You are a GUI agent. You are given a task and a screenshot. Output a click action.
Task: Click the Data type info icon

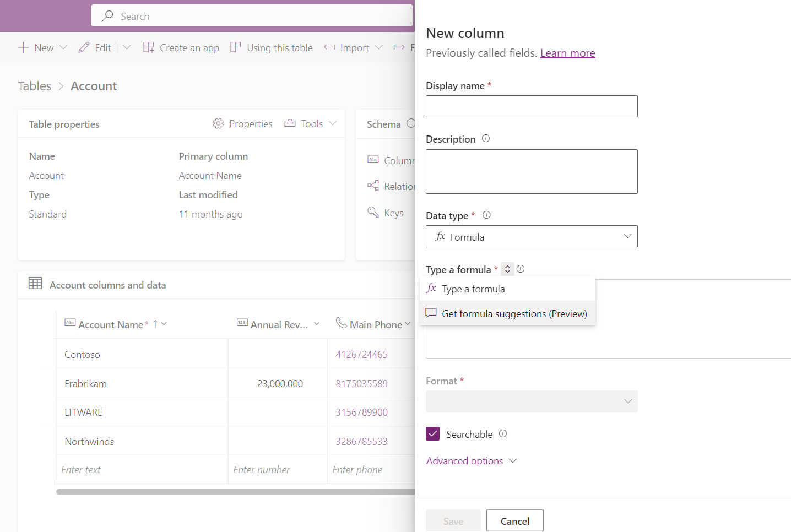click(486, 215)
